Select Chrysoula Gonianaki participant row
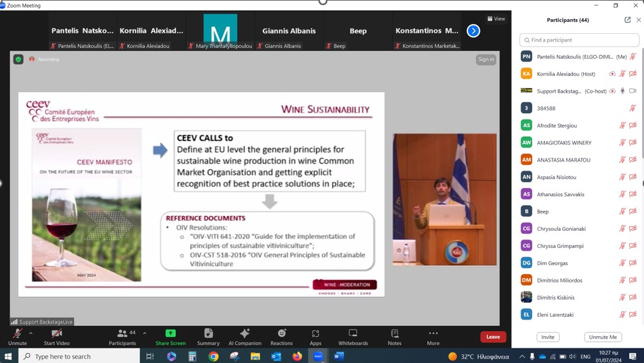This screenshot has height=363, width=644. pos(579,228)
